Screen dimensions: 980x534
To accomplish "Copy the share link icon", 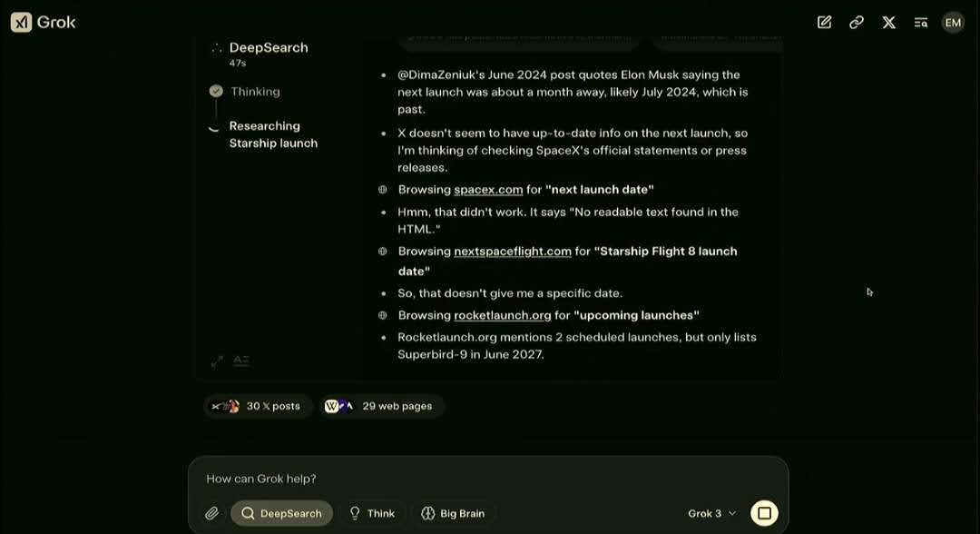I will (x=857, y=23).
